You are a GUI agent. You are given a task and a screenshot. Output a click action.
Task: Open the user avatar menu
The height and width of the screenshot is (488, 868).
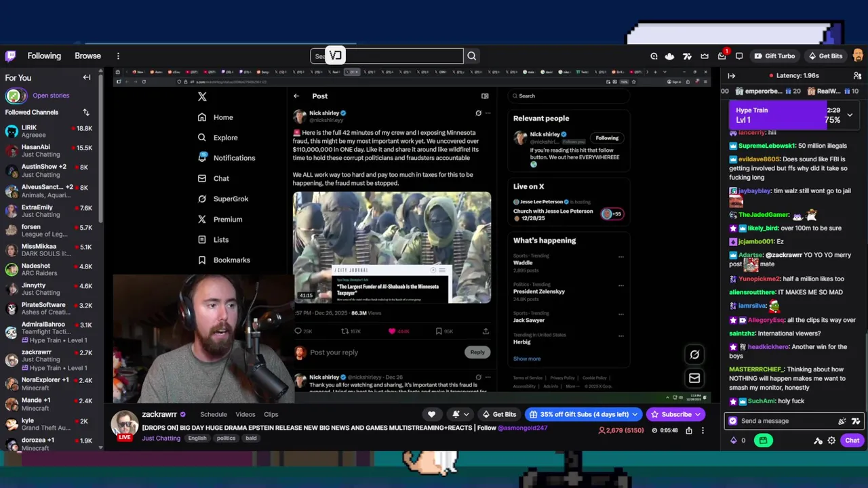coord(858,56)
